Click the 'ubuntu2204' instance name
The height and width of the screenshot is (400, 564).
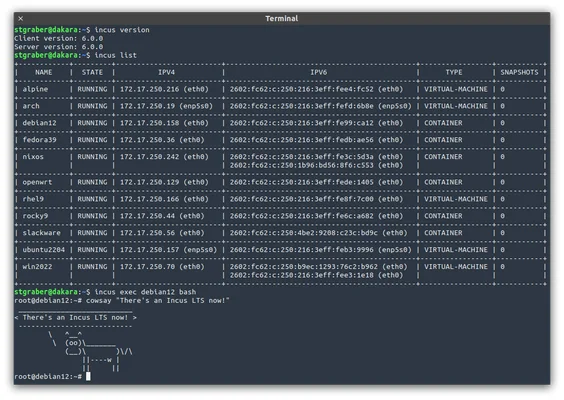click(44, 250)
